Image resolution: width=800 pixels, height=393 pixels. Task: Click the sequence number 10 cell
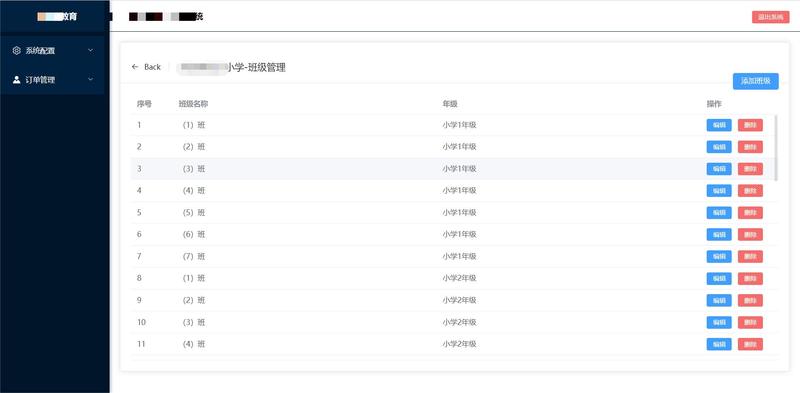click(141, 323)
